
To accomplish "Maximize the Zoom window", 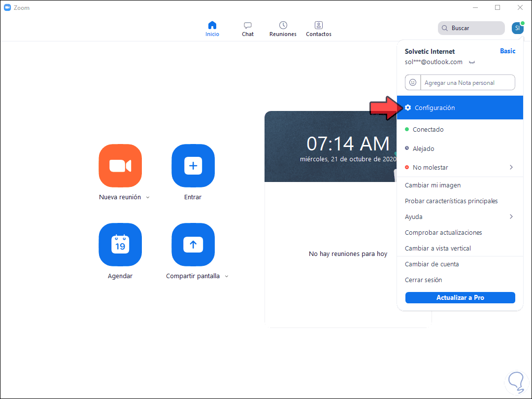I will 498,7.
